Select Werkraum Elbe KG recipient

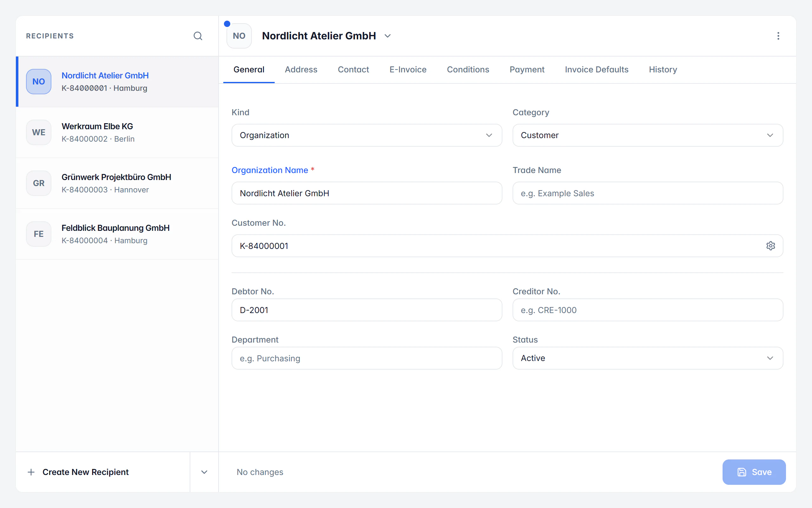(117, 132)
